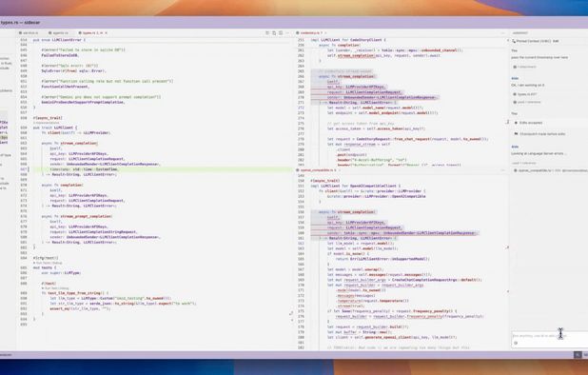The width and height of the screenshot is (588, 375).
Task: Click the status bar icon at bottom right
Action: click(x=578, y=354)
